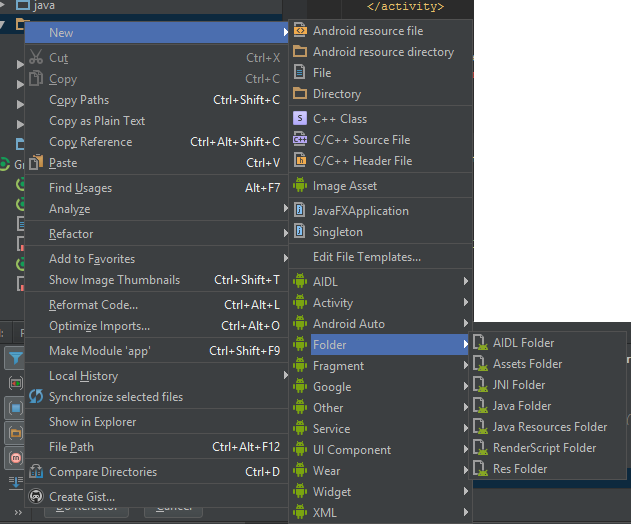Screen dimensions: 631x524
Task: Select Copy as Plain Text
Action: pos(157,120)
